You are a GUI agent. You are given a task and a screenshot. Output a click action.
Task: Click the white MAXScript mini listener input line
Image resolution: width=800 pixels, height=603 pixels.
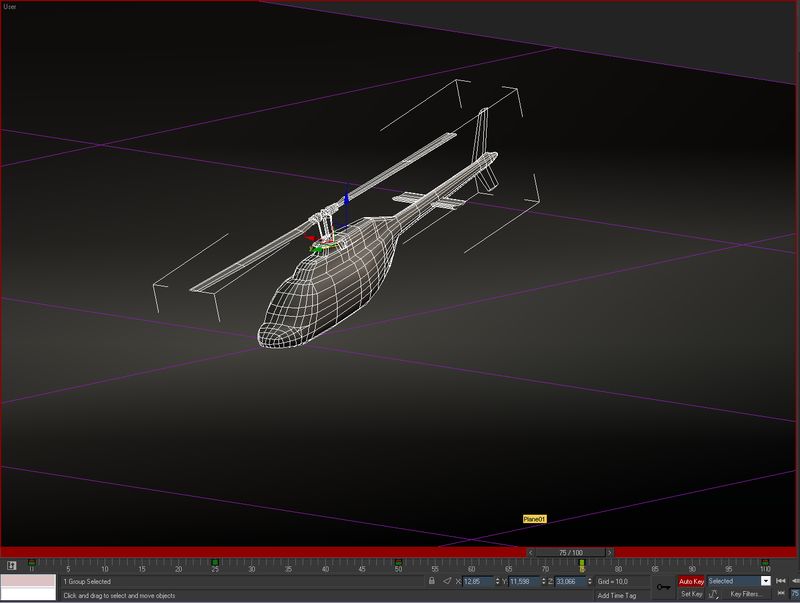coord(28,594)
